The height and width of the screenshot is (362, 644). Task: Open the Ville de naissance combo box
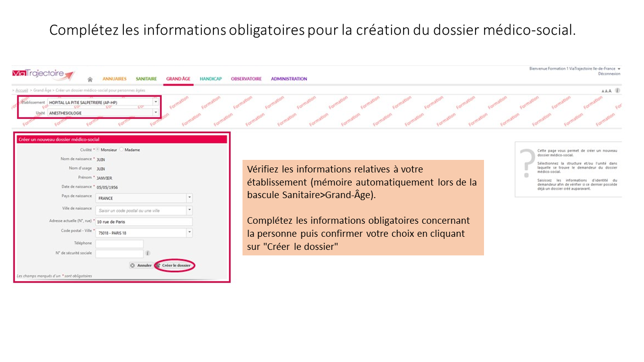189,211
